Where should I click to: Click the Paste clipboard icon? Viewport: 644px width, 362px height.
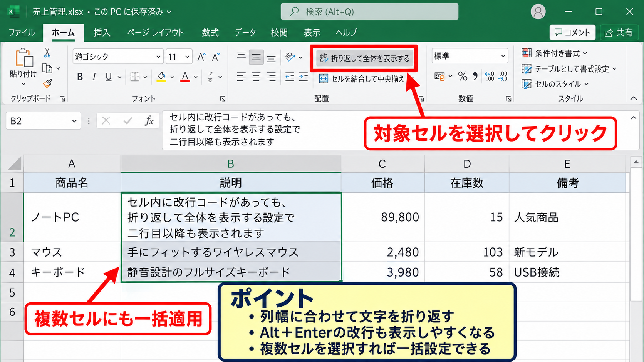pos(24,58)
